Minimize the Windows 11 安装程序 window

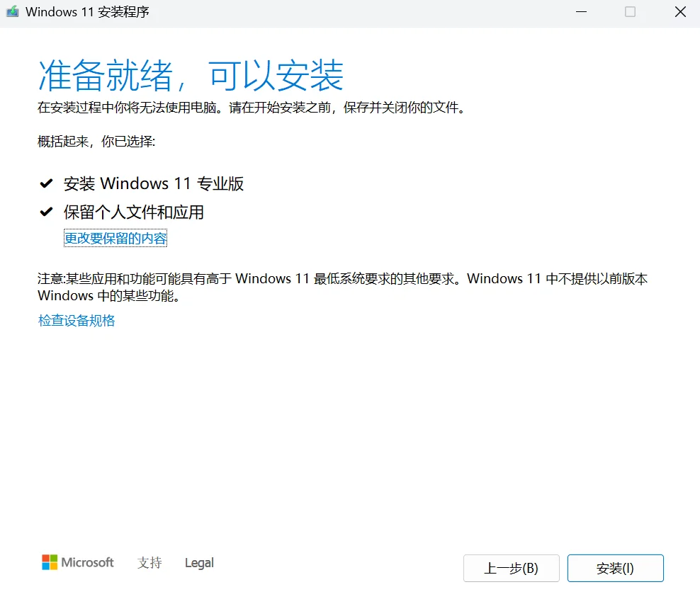click(x=581, y=12)
